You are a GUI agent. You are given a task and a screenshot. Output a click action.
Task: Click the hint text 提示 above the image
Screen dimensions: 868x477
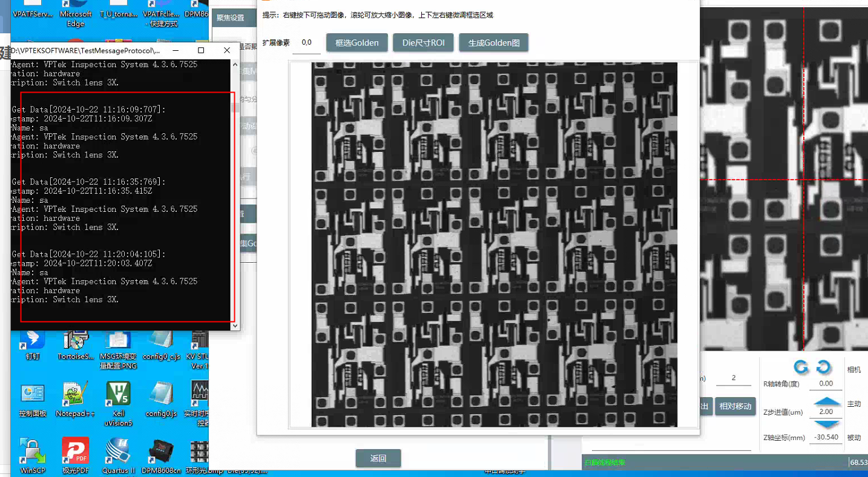click(x=378, y=15)
